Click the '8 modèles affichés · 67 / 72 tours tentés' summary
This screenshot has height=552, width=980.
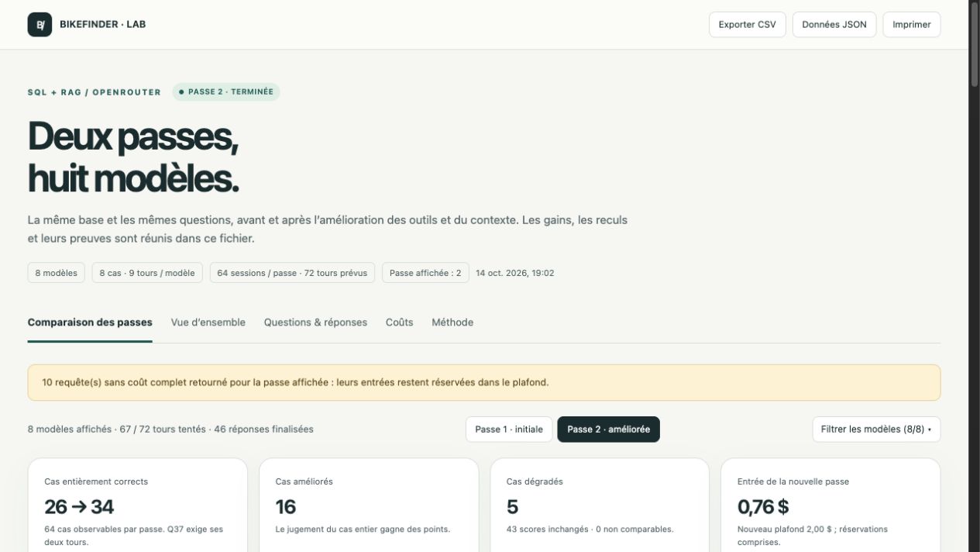(170, 430)
